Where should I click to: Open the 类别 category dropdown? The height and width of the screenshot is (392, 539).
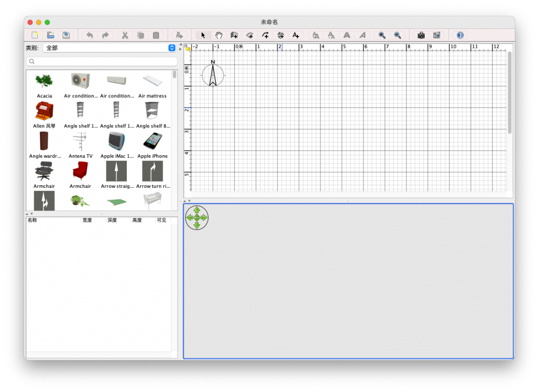(109, 48)
